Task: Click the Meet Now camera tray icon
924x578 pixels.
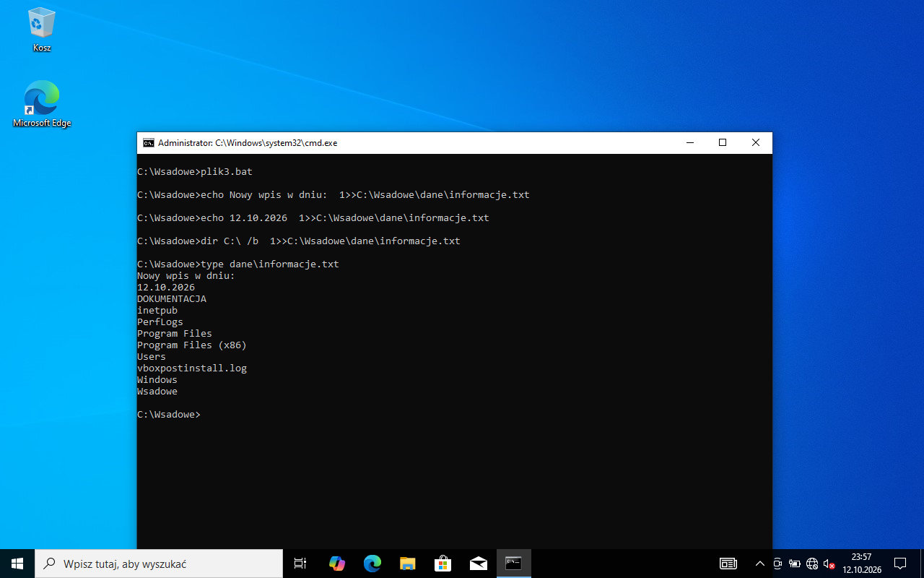Action: point(777,564)
